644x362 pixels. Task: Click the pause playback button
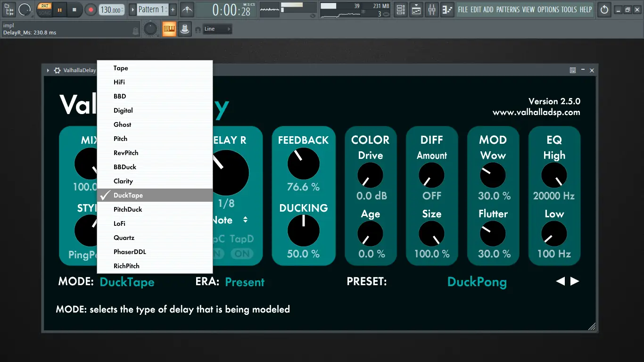pos(59,9)
